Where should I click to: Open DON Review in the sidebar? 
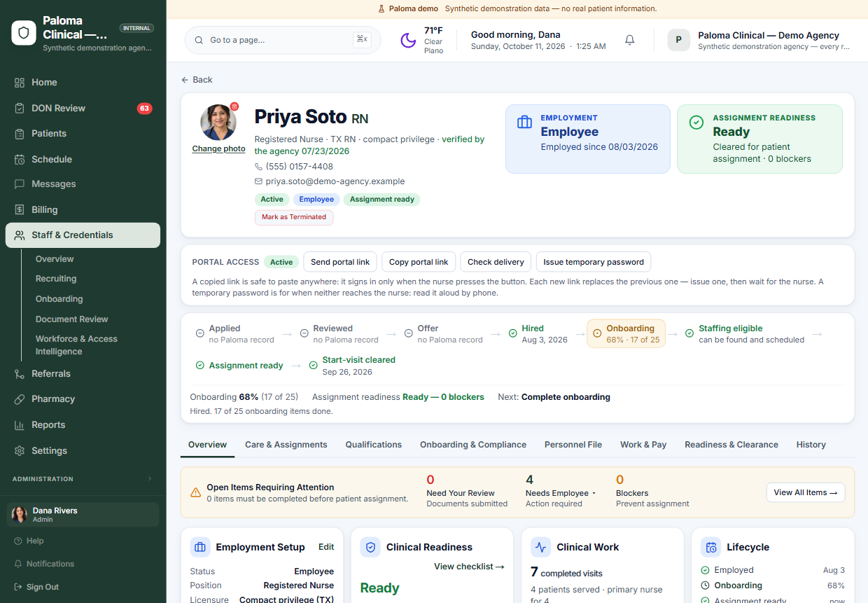pos(83,108)
